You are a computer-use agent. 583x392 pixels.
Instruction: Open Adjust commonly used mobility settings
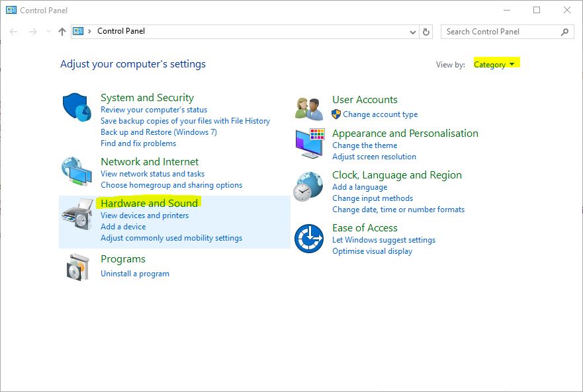click(171, 238)
